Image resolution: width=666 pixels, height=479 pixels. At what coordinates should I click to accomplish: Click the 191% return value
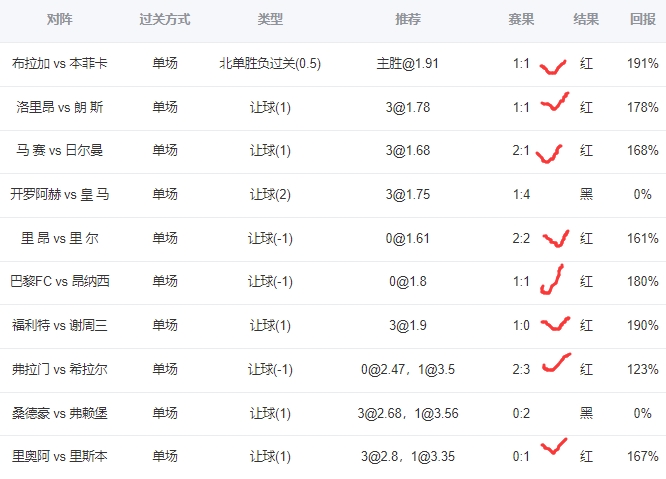[643, 63]
